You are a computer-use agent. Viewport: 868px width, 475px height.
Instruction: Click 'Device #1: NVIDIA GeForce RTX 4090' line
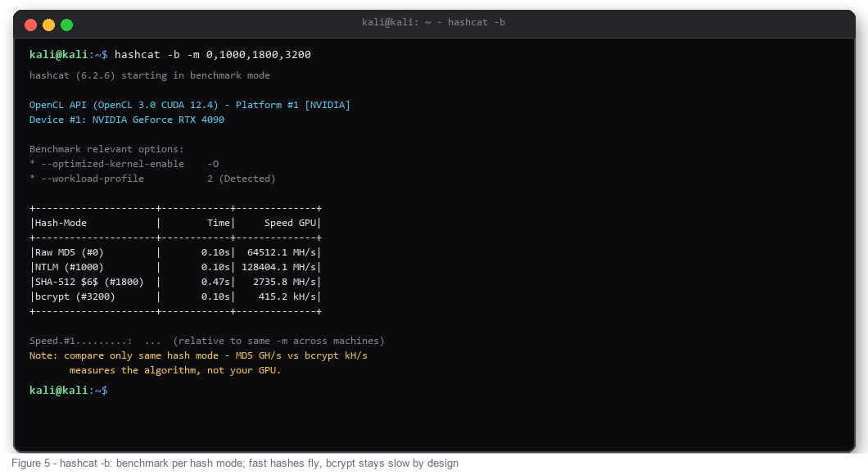pos(127,120)
